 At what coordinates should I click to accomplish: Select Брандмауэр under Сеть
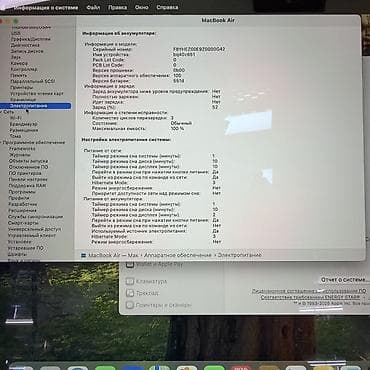pos(23,124)
